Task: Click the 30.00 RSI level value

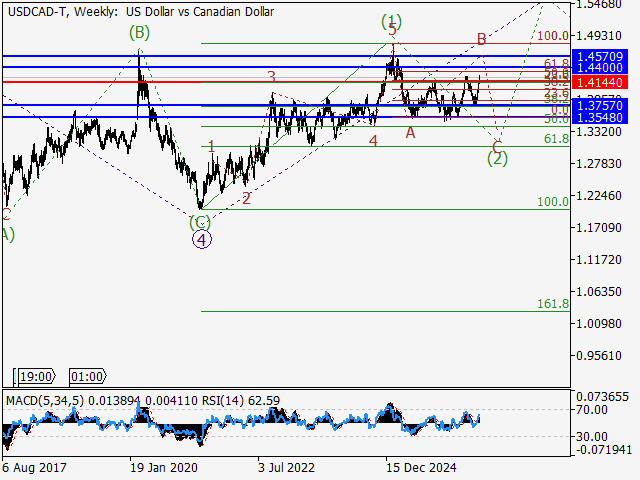Action: pyautogui.click(x=593, y=437)
